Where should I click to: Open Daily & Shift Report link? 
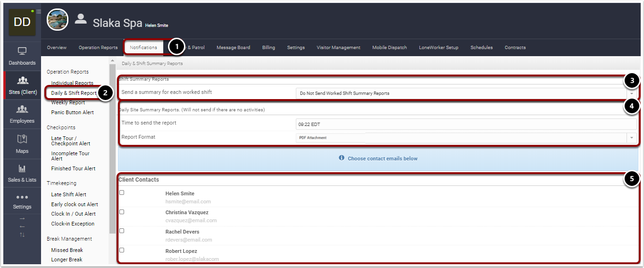point(74,93)
